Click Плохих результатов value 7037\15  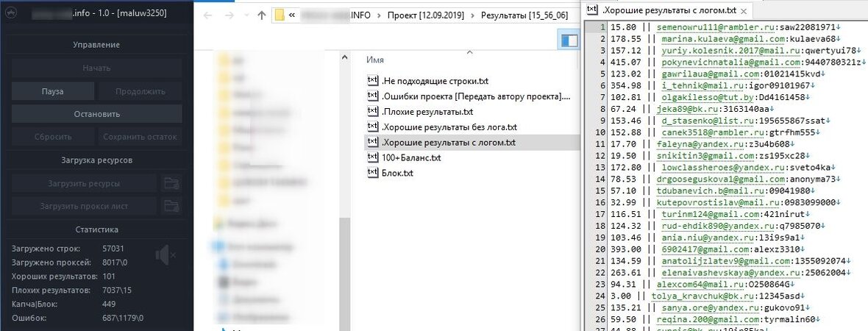(x=117, y=290)
